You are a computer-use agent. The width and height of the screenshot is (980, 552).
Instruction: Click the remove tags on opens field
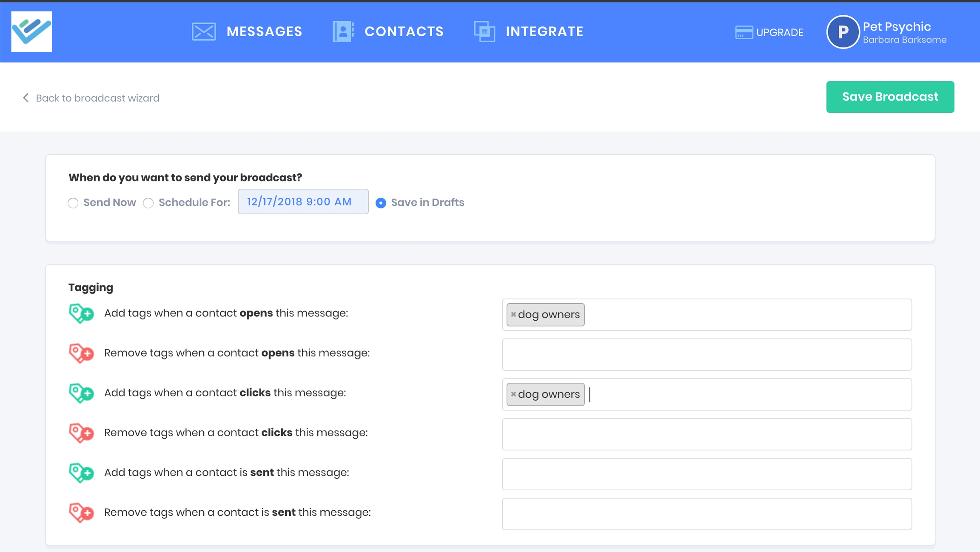(707, 354)
